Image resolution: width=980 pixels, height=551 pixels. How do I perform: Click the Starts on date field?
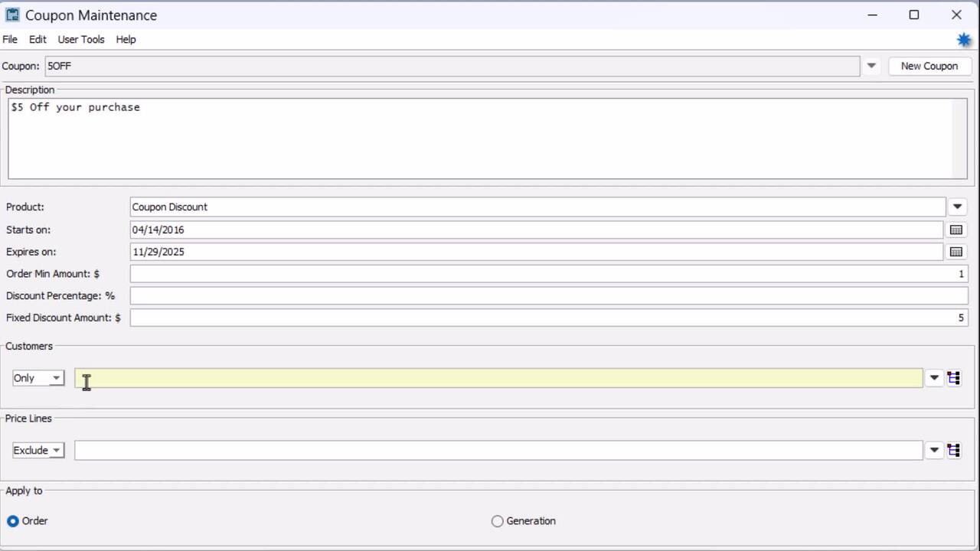536,230
